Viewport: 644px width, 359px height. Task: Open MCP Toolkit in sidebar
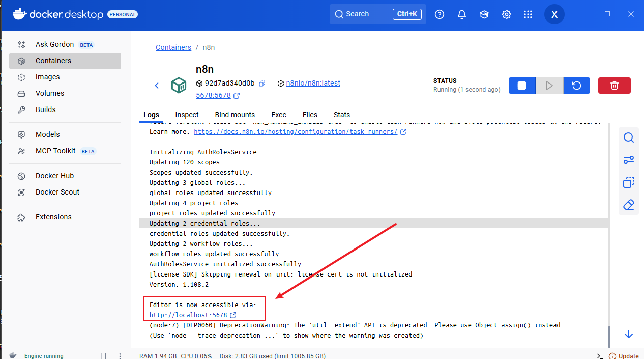point(65,151)
